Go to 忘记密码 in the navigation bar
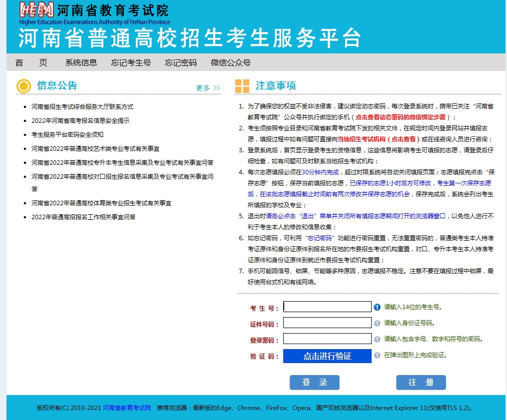The height and width of the screenshot is (420, 507). (x=181, y=62)
